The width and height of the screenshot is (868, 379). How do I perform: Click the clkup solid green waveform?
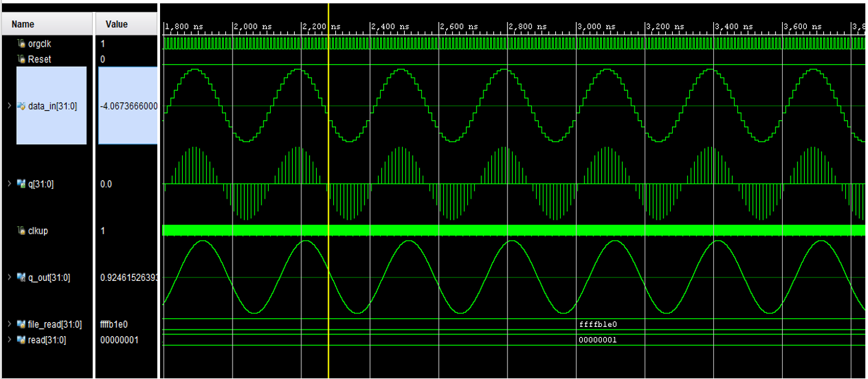click(x=513, y=230)
